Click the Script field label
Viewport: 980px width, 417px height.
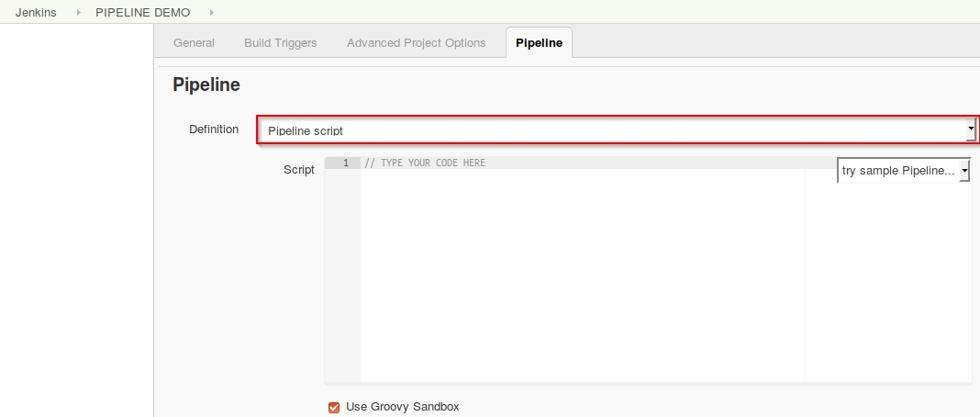299,170
